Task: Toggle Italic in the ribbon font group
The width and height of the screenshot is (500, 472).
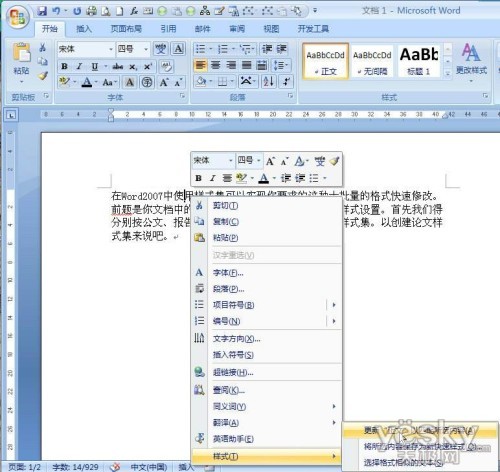Action: tap(79, 66)
